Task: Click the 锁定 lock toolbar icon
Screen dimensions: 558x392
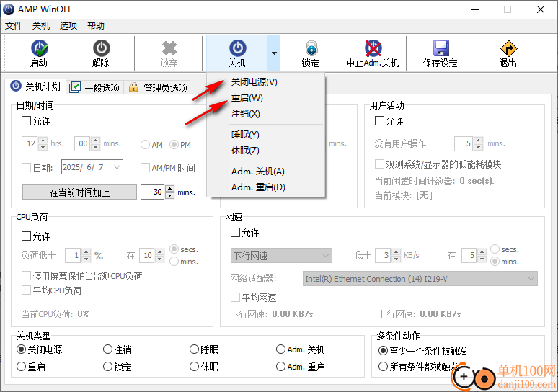Action: 311,48
